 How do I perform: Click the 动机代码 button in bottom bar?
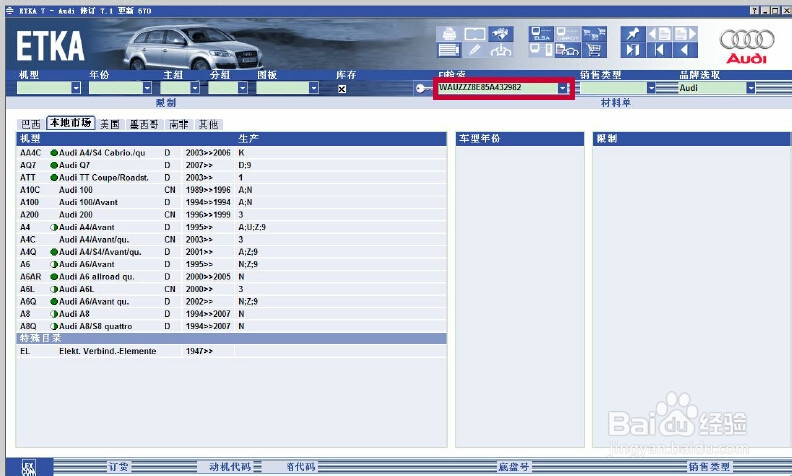(x=230, y=466)
